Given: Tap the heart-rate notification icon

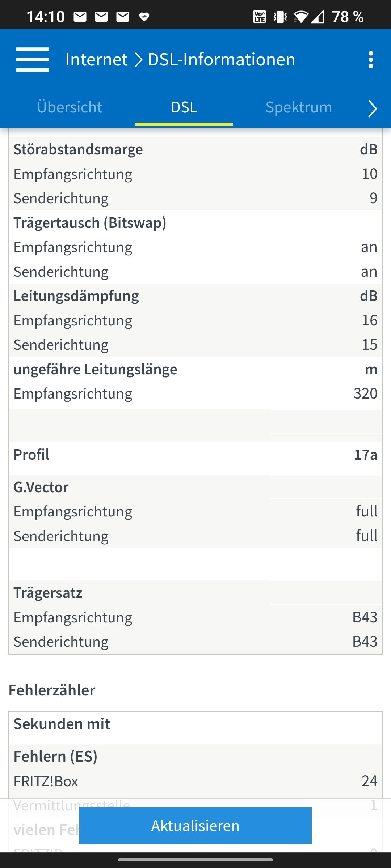Looking at the screenshot, I should pyautogui.click(x=144, y=17).
